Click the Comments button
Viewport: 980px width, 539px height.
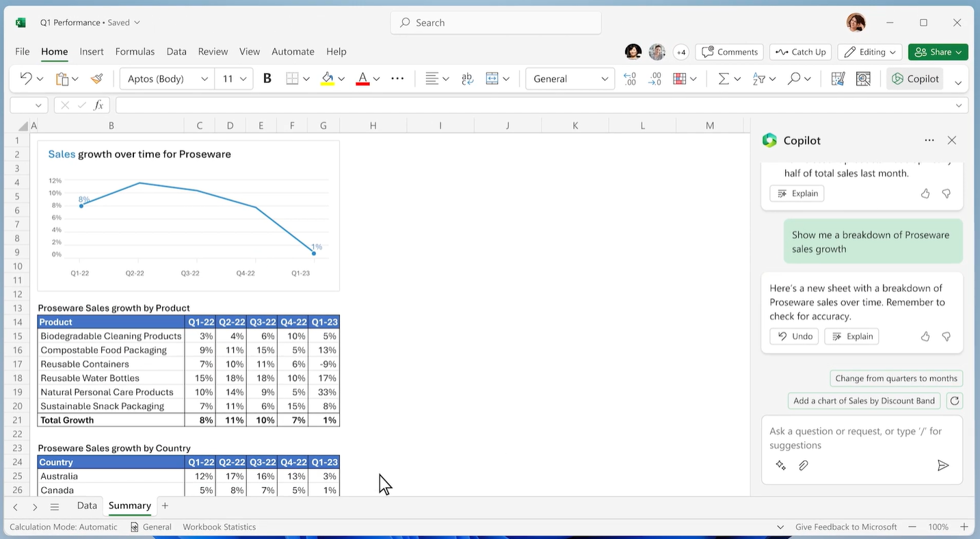coord(730,52)
